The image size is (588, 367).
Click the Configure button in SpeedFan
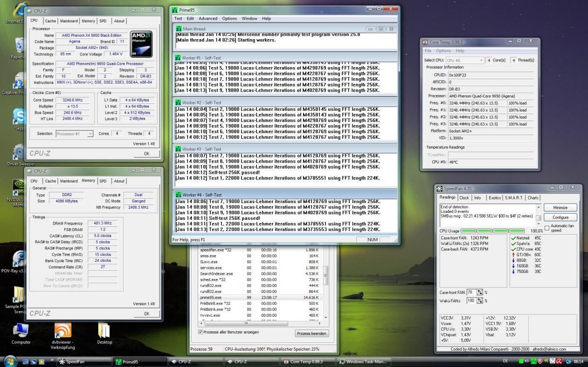coord(560,217)
